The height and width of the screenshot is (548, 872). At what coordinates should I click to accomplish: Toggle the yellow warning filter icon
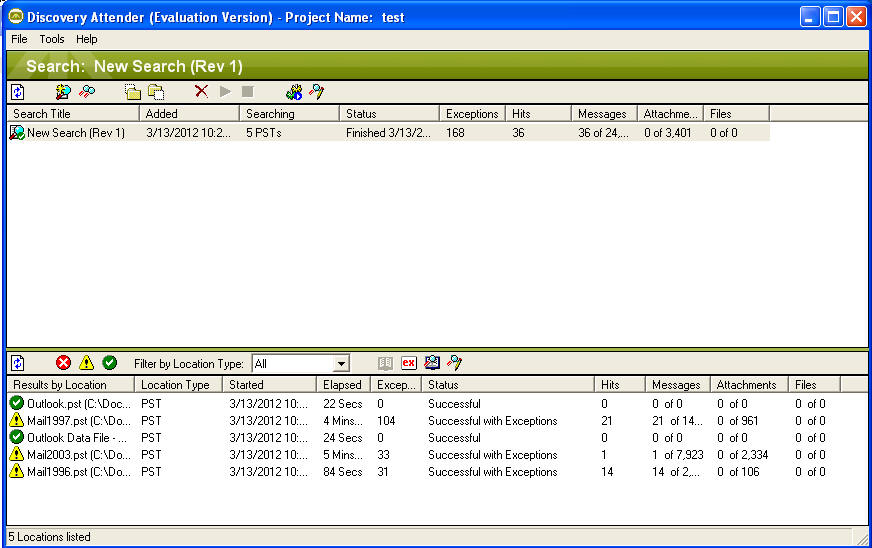tap(86, 363)
